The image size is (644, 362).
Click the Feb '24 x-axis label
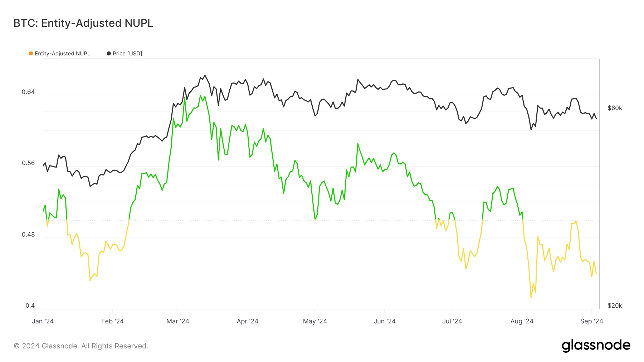(x=112, y=321)
